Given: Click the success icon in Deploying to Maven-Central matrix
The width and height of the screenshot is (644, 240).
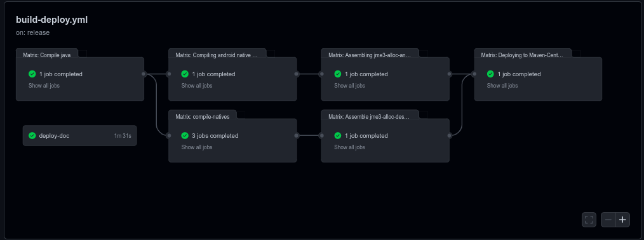Looking at the screenshot, I should click(490, 74).
